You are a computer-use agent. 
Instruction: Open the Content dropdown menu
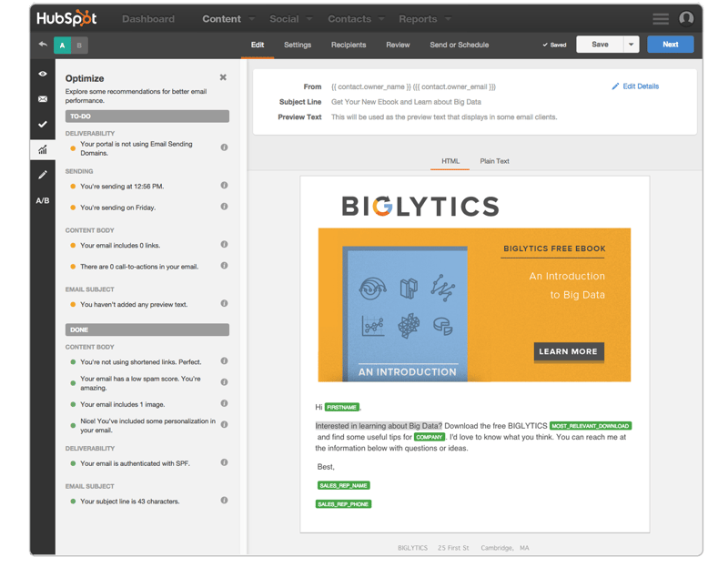(x=228, y=19)
